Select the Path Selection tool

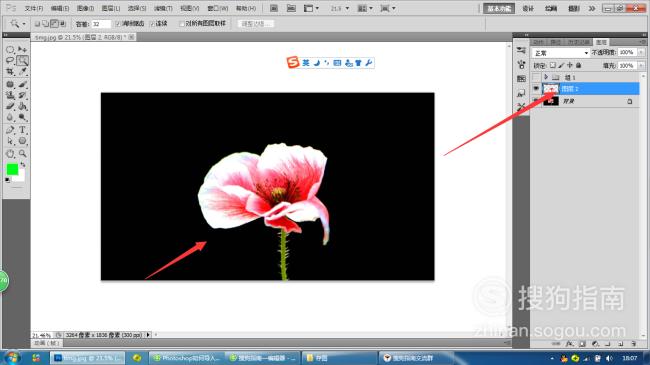coord(10,141)
